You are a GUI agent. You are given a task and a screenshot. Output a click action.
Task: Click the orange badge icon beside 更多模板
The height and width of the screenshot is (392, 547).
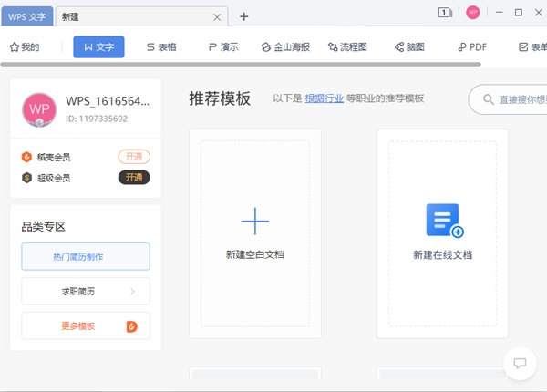132,326
